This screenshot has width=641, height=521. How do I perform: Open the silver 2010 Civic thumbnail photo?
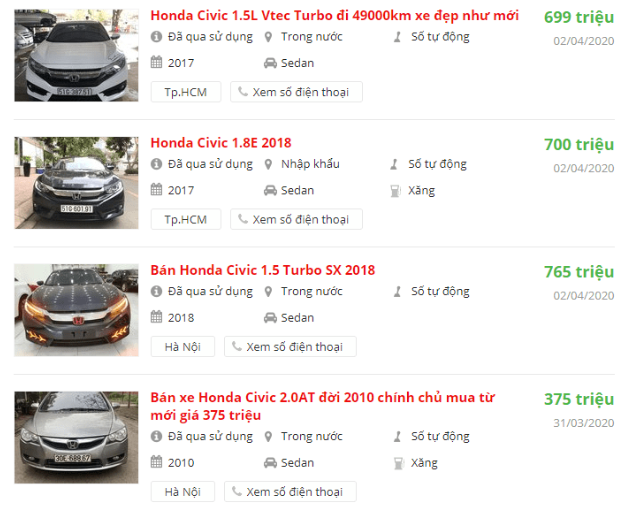[76, 438]
